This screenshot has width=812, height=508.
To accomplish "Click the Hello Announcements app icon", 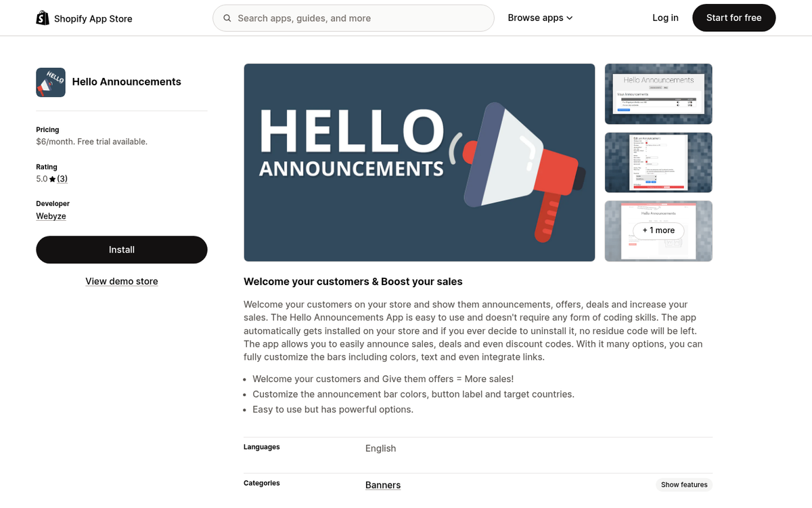I will 50,82.
